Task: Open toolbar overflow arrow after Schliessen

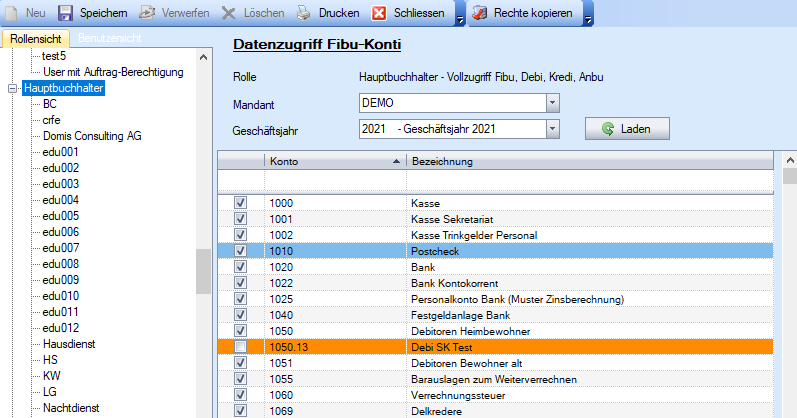Action: (x=460, y=20)
